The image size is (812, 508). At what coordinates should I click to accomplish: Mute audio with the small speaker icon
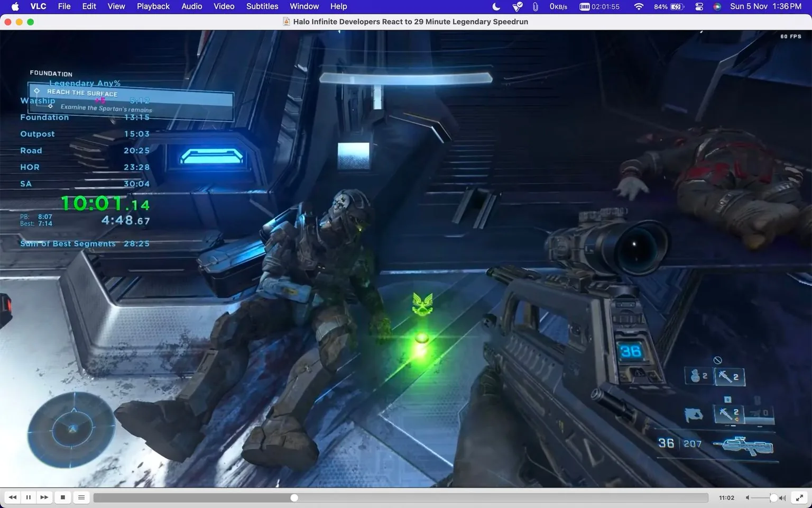[747, 497]
